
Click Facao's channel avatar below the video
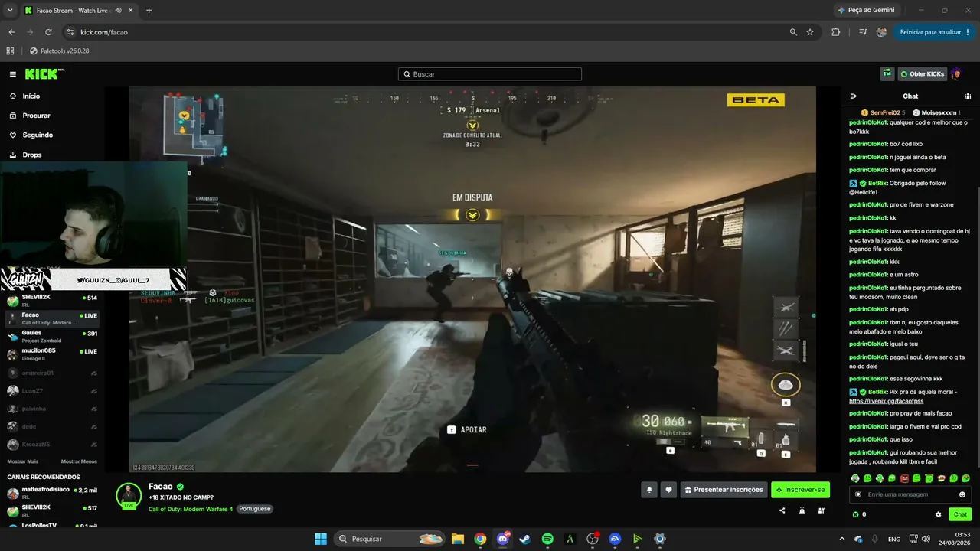coord(129,496)
